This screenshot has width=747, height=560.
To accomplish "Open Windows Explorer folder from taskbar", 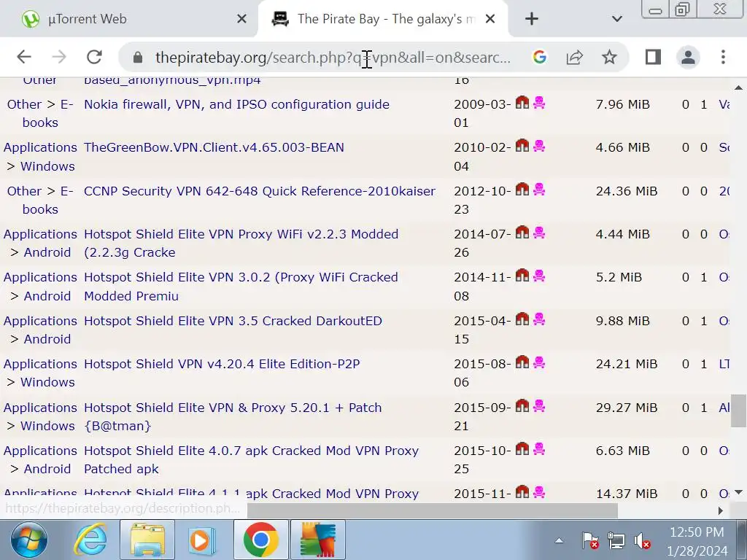I will (x=147, y=540).
